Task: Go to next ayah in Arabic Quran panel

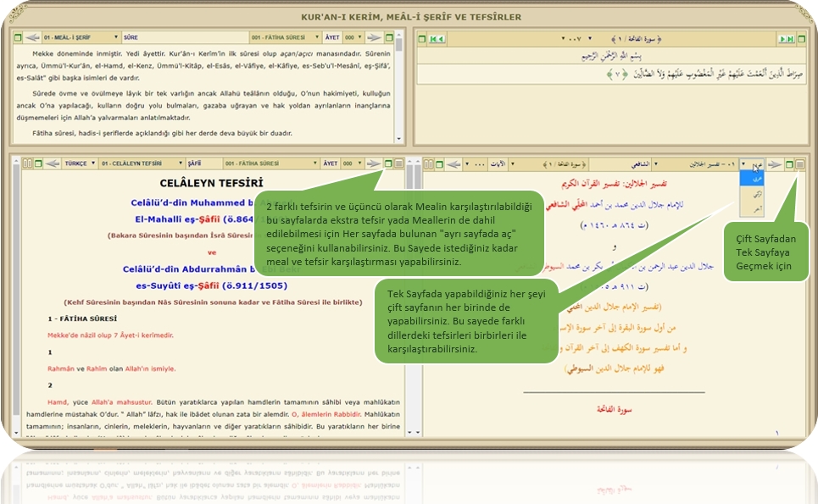Action: [782, 39]
